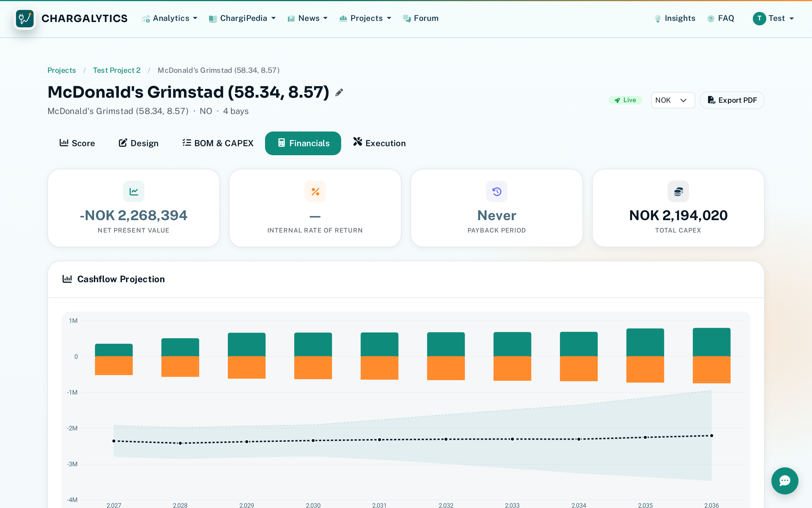Expand the Projects dropdown in navbar
This screenshot has height=508, width=812.
coord(365,18)
